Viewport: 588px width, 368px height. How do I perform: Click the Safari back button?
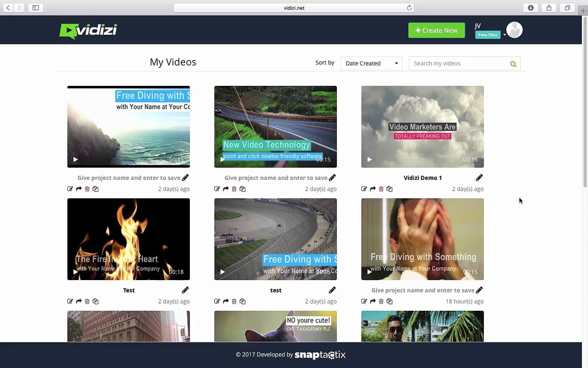pyautogui.click(x=8, y=8)
